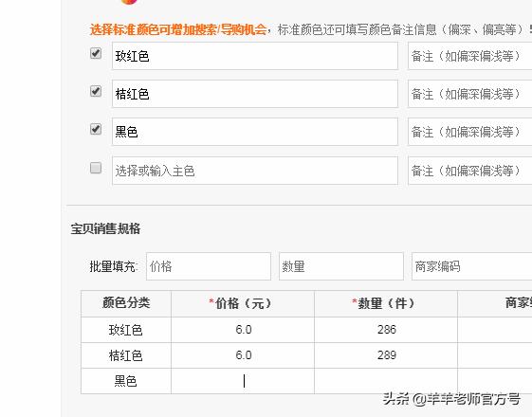Screen dimensions: 532x417
Task: Focus the 选择或输入主色 input field
Action: pyautogui.click(x=255, y=171)
